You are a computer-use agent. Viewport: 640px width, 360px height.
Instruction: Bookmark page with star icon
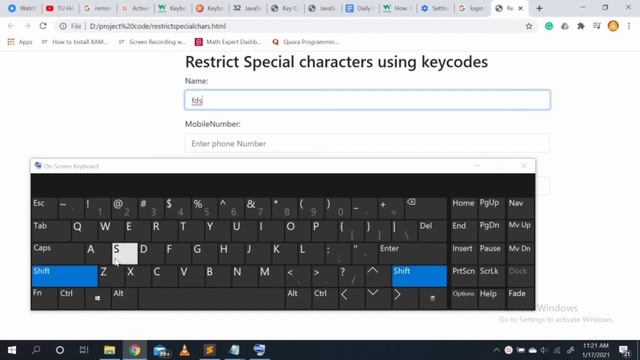529,26
